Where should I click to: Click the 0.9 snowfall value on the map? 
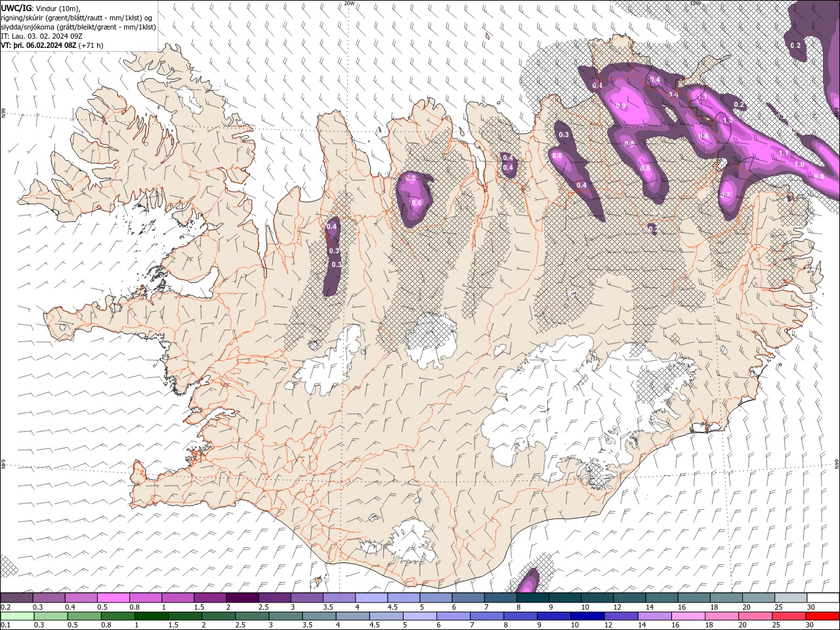[x=621, y=106]
